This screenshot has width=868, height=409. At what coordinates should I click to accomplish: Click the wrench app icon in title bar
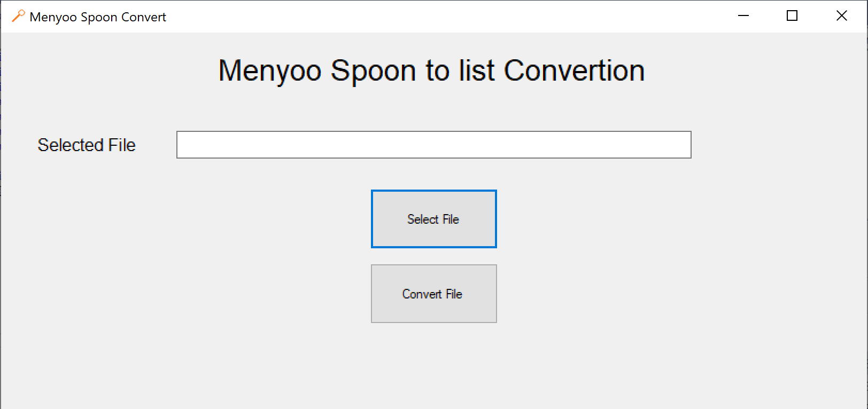click(x=18, y=16)
